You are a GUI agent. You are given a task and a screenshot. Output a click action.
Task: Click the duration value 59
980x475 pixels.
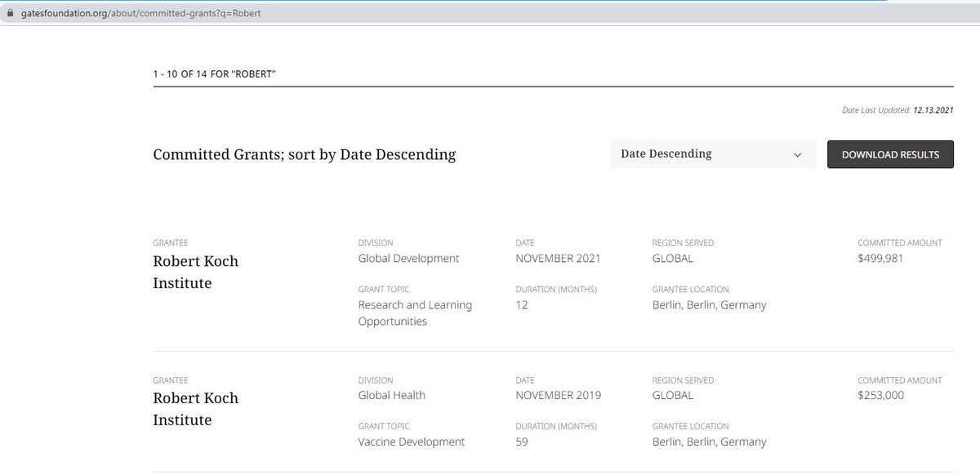(522, 442)
